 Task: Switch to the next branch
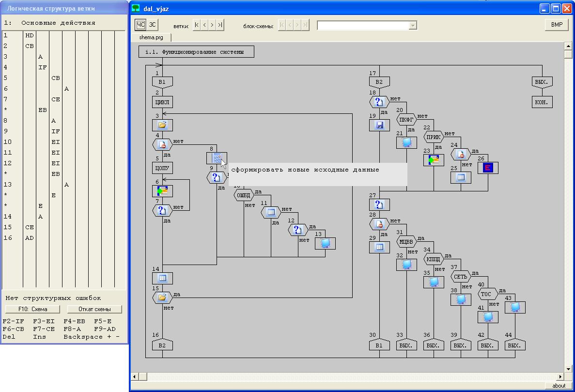(x=212, y=25)
